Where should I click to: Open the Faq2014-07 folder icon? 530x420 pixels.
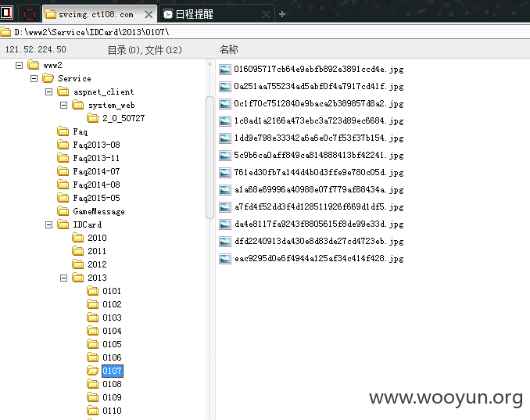63,171
